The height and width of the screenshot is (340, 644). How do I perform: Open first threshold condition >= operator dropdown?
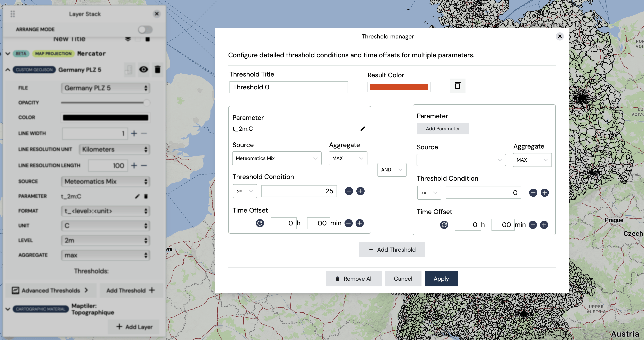pos(245,191)
